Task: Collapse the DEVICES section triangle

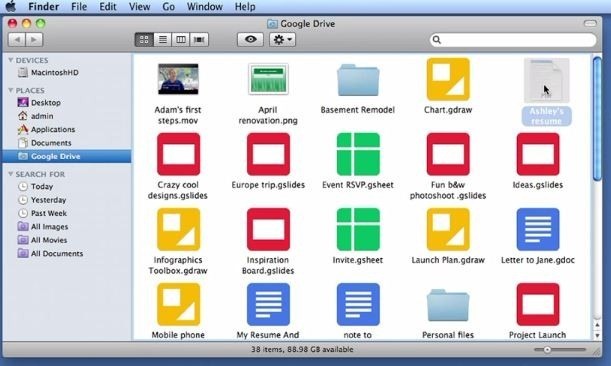Action: click(11, 60)
